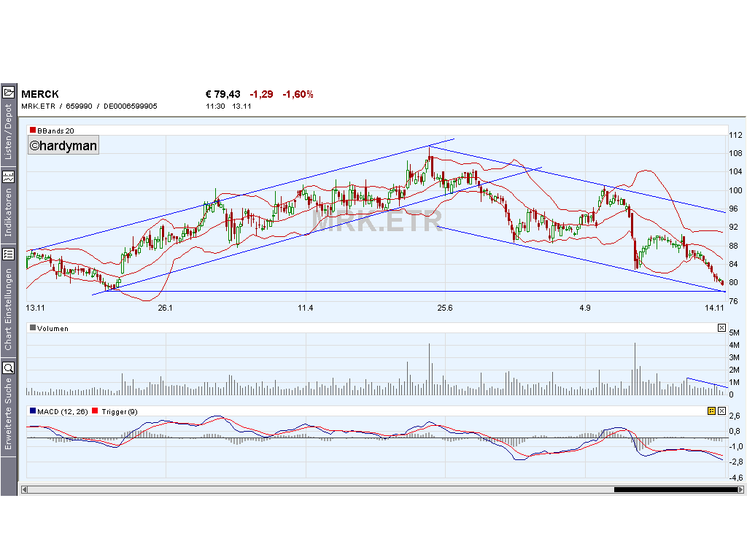747x560 pixels.
Task: Close the MACD indicator panel
Action: pos(720,411)
